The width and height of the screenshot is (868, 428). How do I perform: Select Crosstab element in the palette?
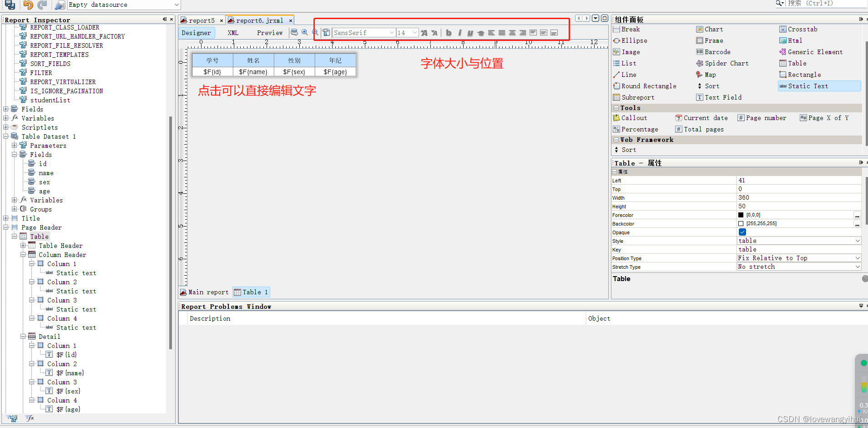pos(798,29)
